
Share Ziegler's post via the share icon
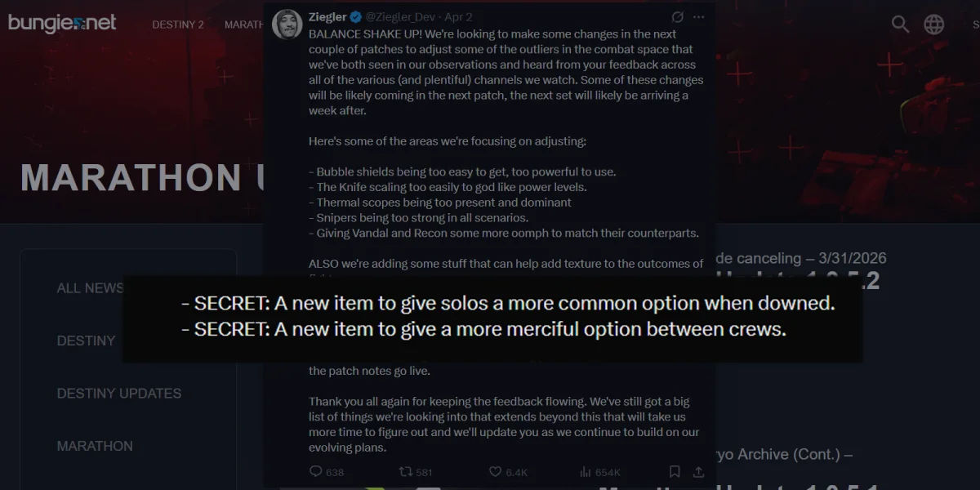[698, 472]
